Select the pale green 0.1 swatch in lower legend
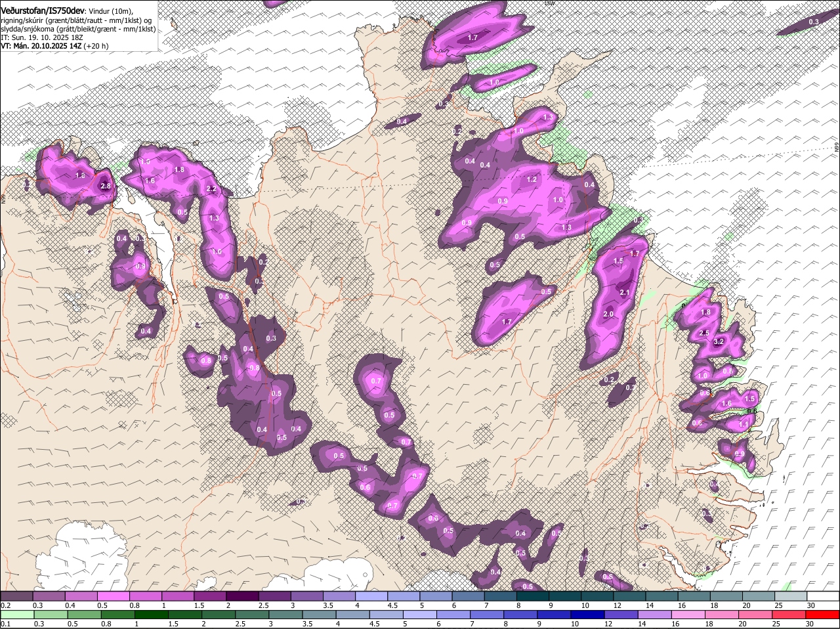This screenshot has height=629, width=840. click(x=16, y=615)
